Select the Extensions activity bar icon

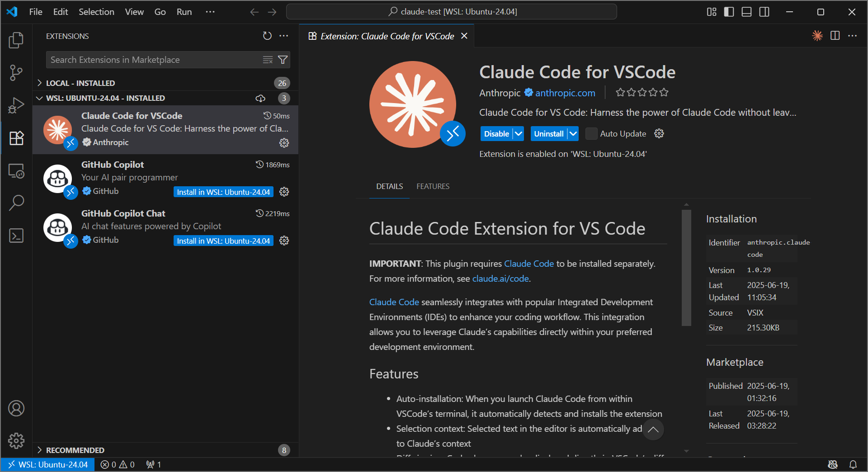click(x=16, y=138)
